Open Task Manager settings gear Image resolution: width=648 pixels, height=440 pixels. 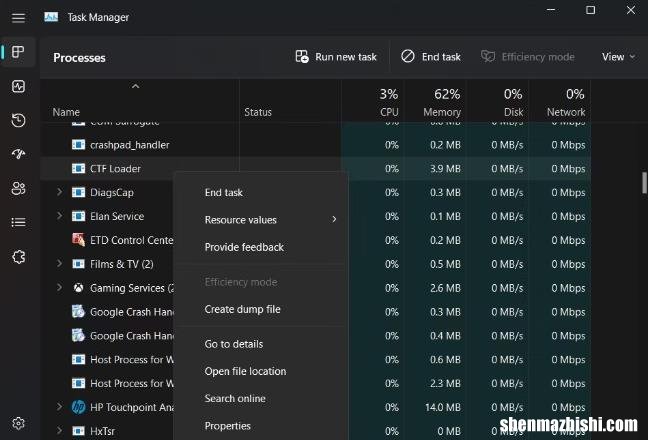[18, 423]
